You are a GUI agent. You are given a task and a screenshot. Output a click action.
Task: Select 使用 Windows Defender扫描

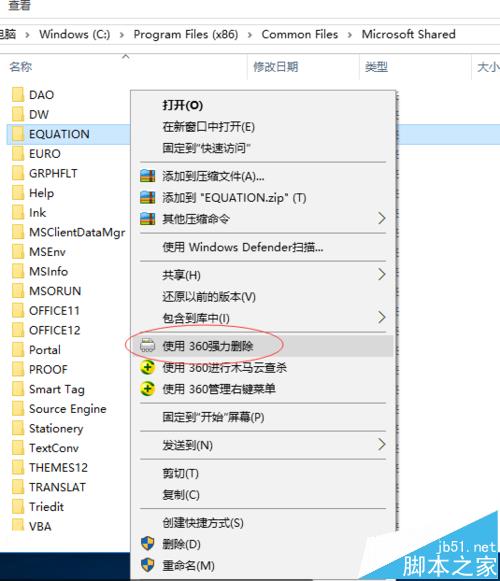pyautogui.click(x=243, y=247)
